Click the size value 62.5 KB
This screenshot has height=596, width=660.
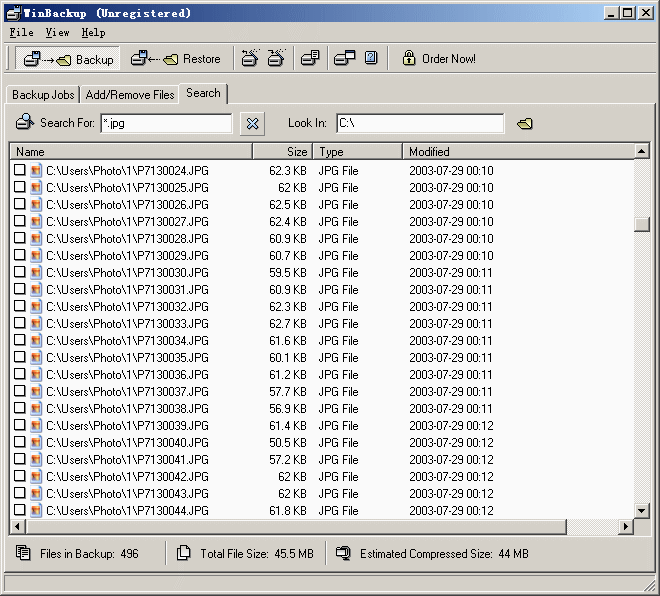[287, 205]
